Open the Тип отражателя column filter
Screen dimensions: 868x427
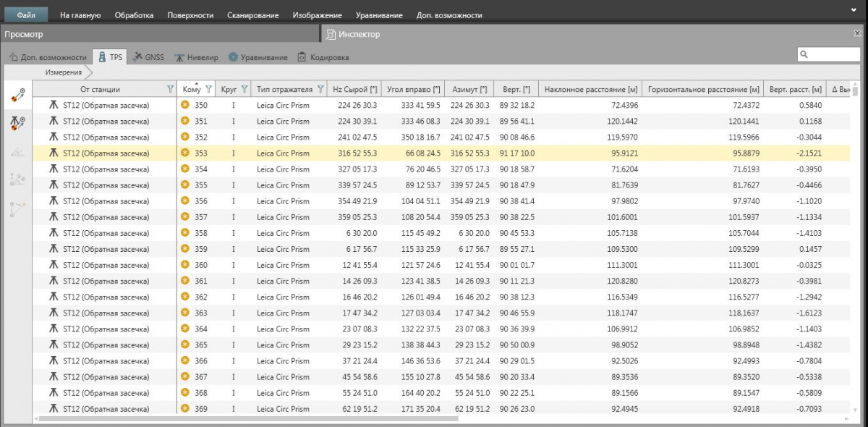coord(320,89)
